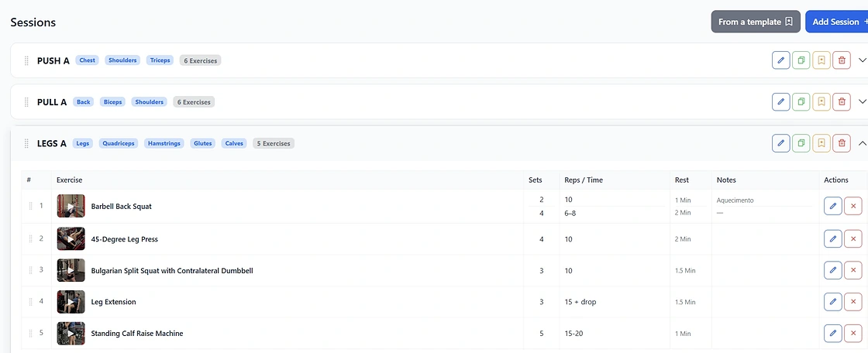
Task: Duplicate the PULL A session
Action: [801, 102]
